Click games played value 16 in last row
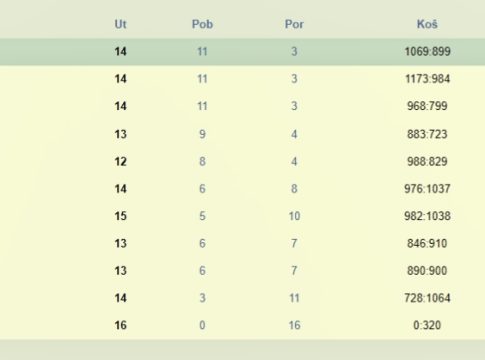 120,325
